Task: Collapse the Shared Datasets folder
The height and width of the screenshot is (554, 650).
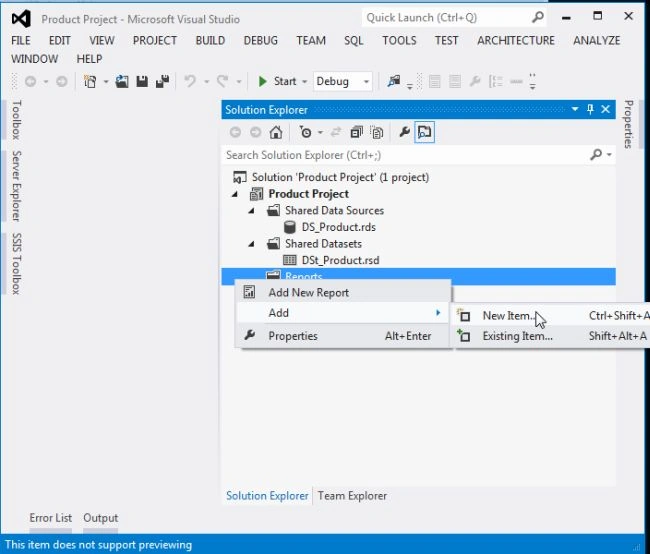Action: tap(252, 244)
